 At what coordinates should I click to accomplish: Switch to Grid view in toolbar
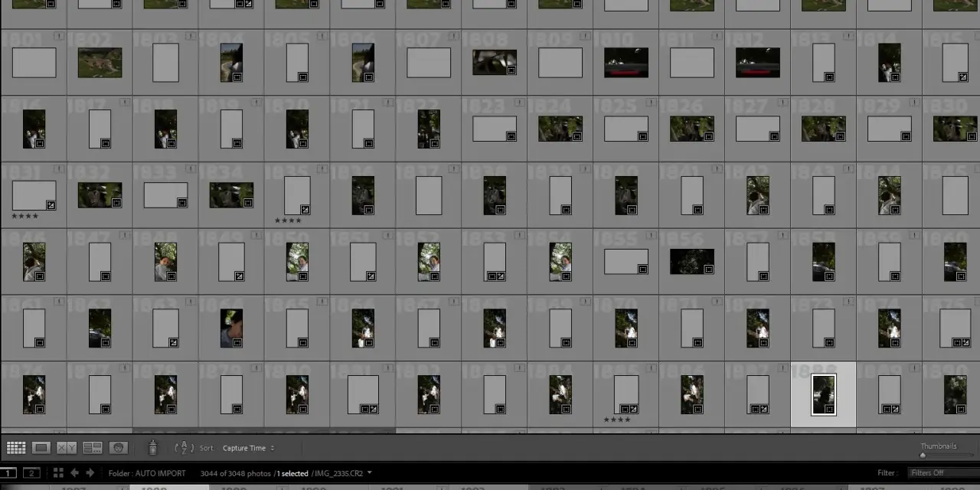click(x=15, y=448)
